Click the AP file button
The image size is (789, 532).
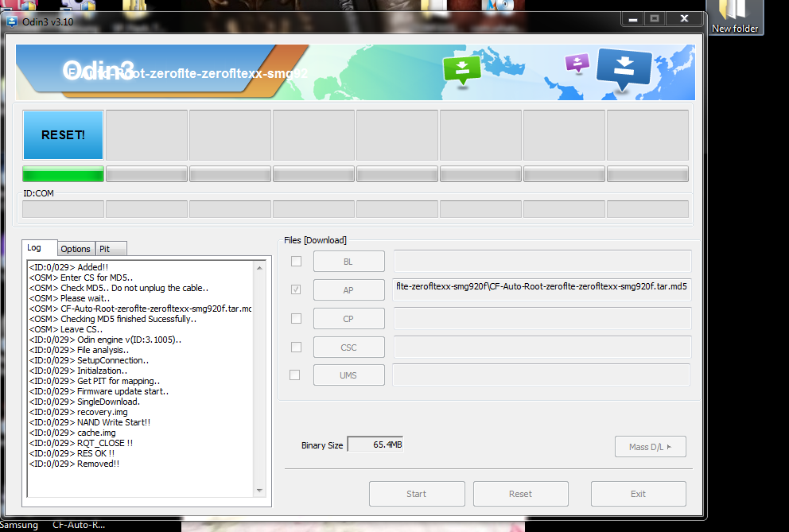pyautogui.click(x=348, y=290)
